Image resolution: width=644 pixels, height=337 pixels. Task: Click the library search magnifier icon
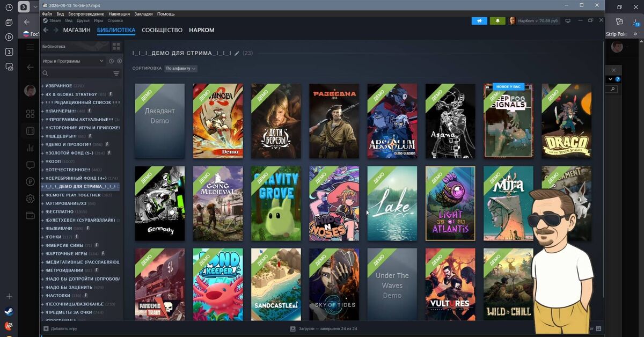coord(46,74)
